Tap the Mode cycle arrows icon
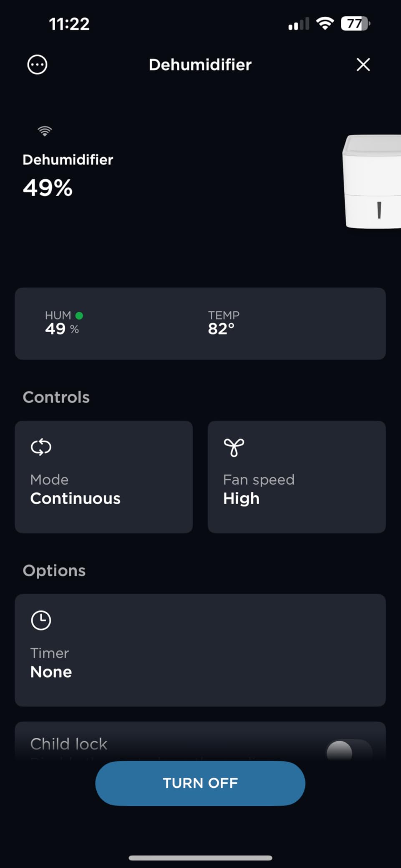This screenshot has width=401, height=868. [x=41, y=447]
